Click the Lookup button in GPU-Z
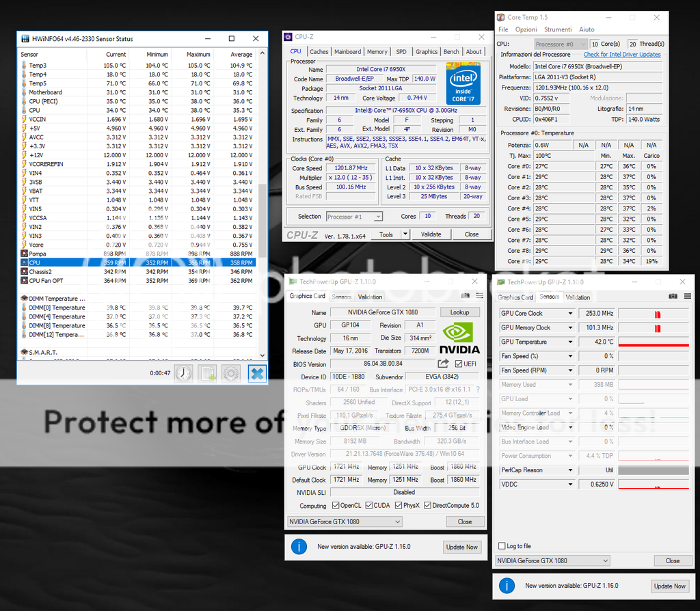Screen dimensions: 700x611 459,312
